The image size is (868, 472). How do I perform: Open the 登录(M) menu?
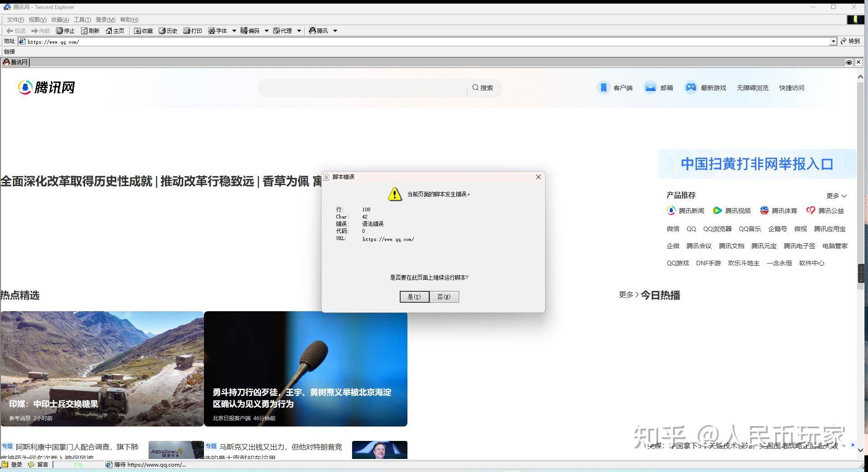[105, 19]
